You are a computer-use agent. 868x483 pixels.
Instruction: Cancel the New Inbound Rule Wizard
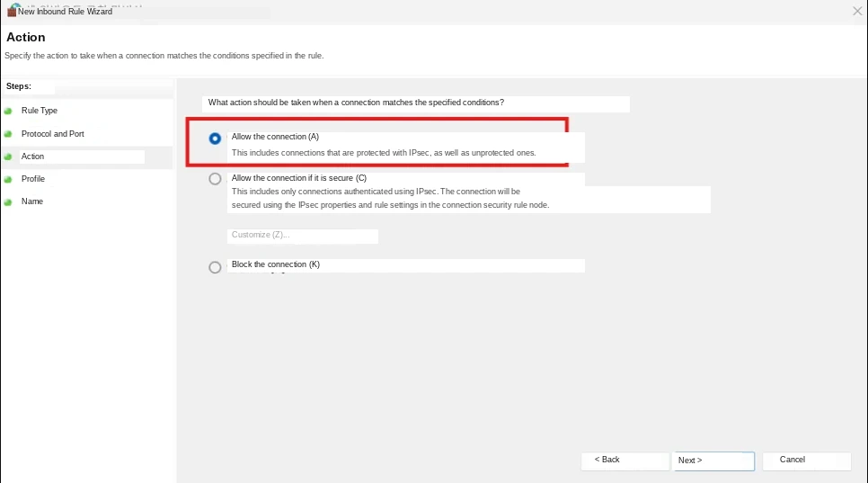807,461
